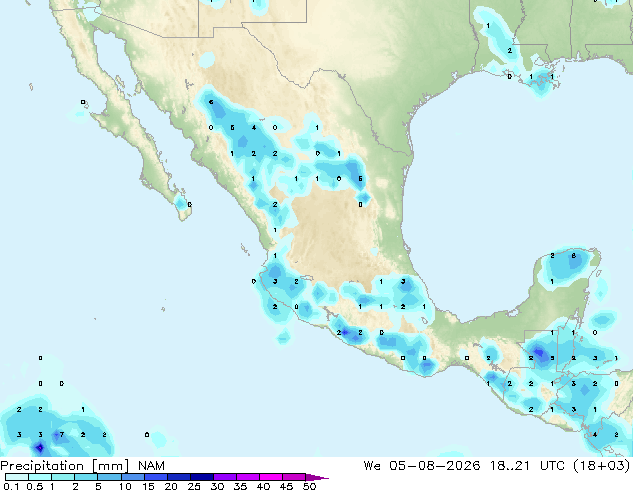This screenshot has height=490, width=634.
Task: Click the "20" legend scale label
Action: (x=171, y=486)
